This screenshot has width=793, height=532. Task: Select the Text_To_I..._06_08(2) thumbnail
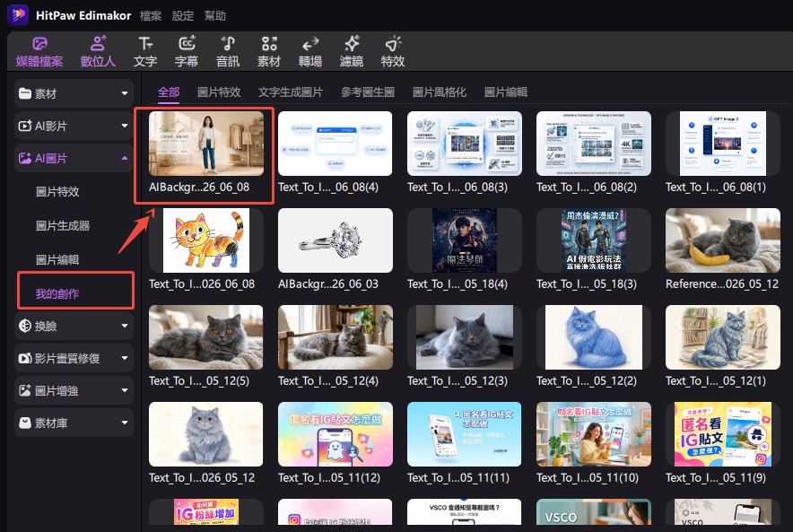click(x=594, y=144)
